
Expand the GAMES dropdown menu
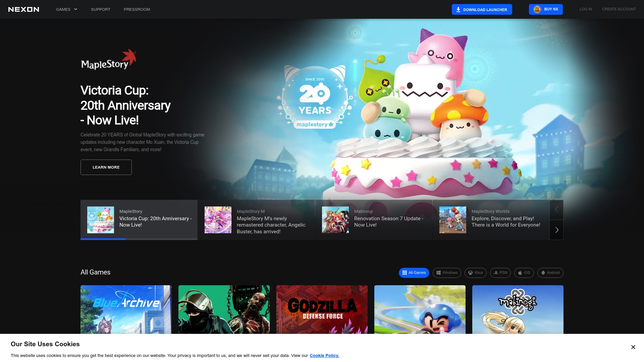click(67, 9)
